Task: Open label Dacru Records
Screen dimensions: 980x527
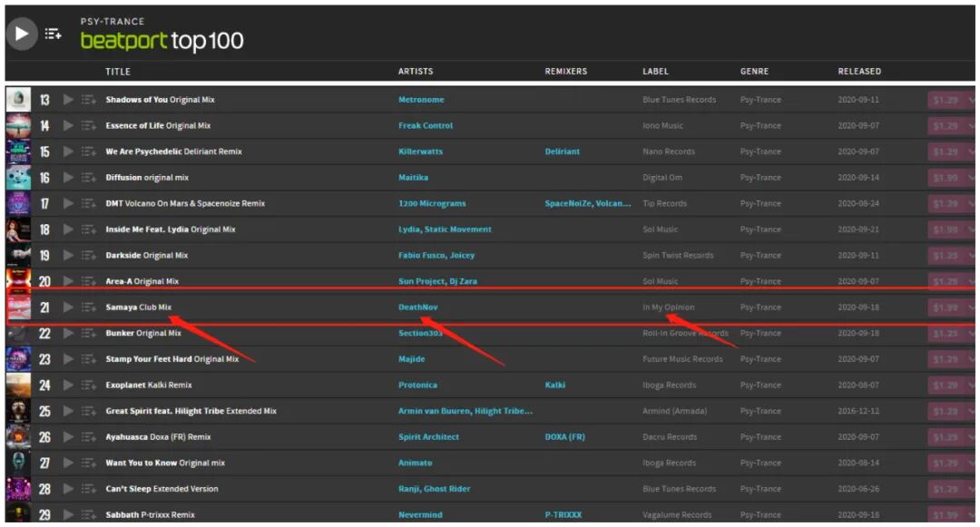Action: click(x=669, y=437)
